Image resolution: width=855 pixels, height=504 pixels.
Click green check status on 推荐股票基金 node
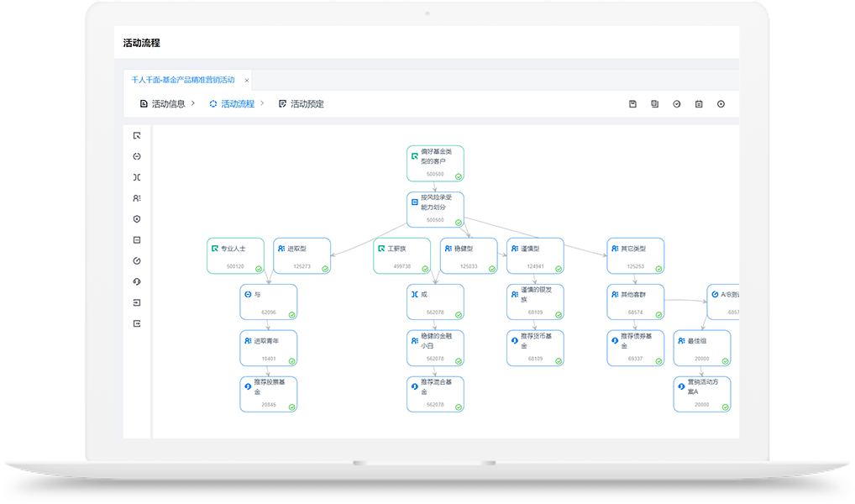coord(291,407)
